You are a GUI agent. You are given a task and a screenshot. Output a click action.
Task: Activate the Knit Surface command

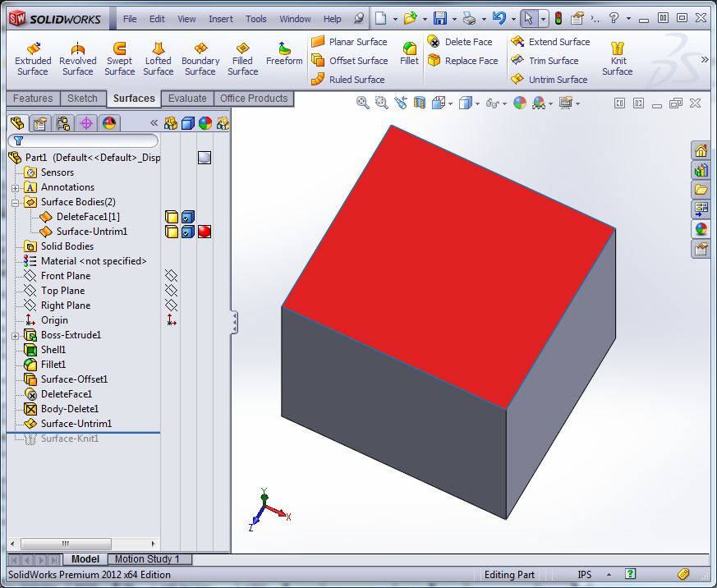click(618, 58)
